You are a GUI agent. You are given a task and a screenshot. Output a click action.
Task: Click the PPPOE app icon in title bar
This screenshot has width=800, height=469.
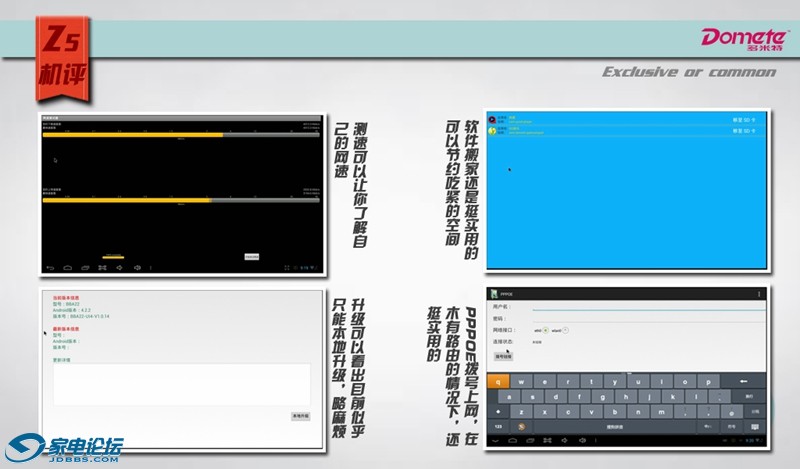[493, 294]
